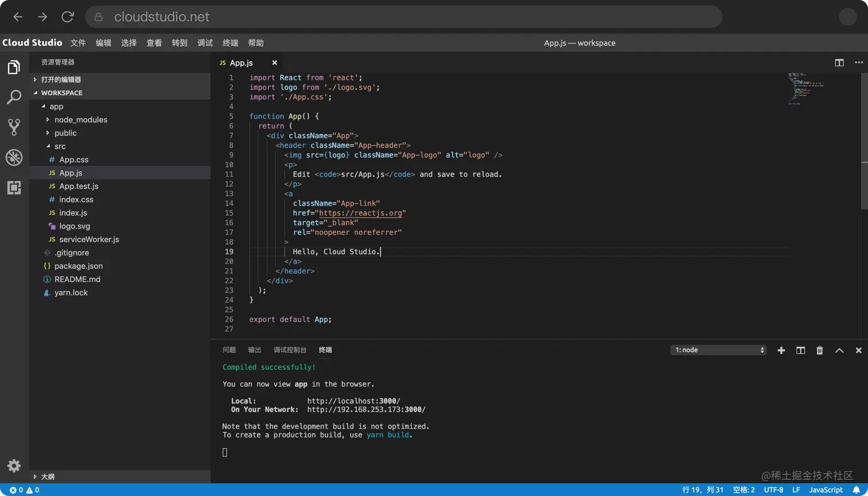Collapse the WORKSPACE section
The image size is (868, 496).
[120, 93]
